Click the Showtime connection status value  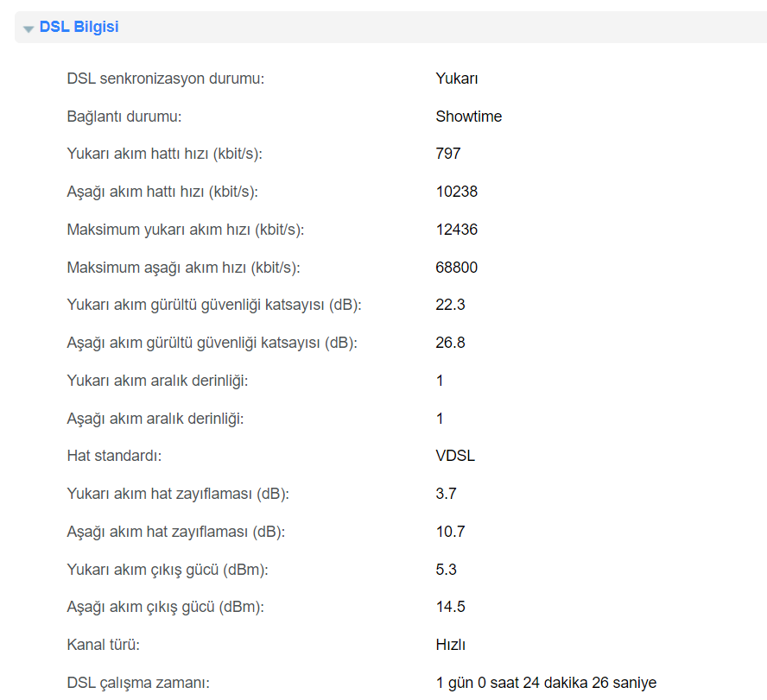[x=468, y=117]
